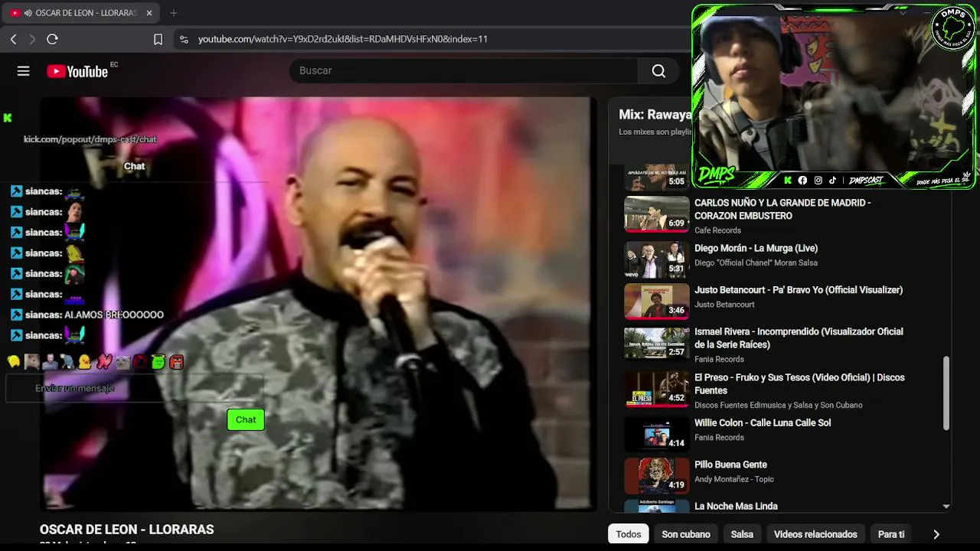Open the Carlos Nuño Corazon Embustero thumbnail

point(656,214)
